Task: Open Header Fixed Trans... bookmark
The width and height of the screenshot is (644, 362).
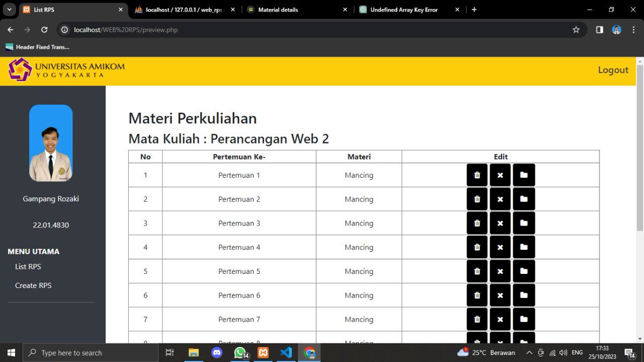Action: coord(38,47)
